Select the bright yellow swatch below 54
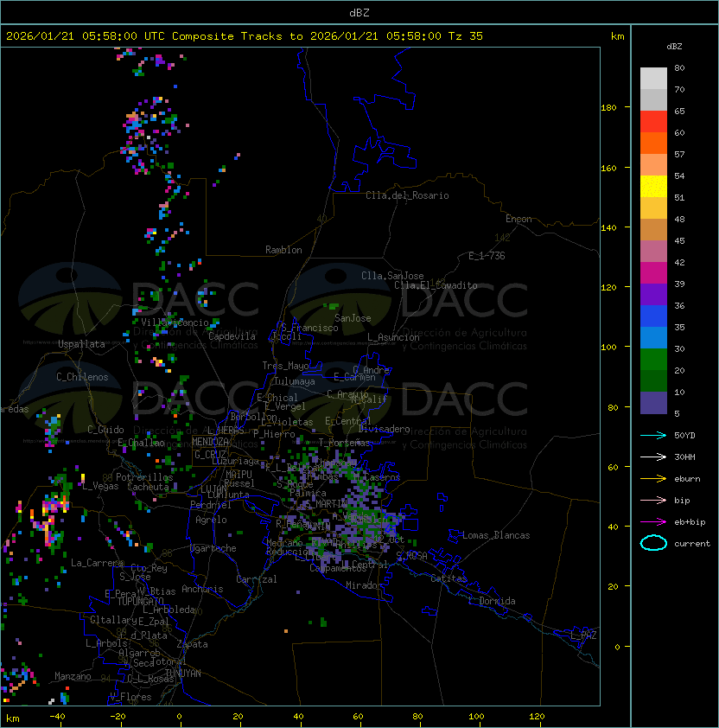 click(653, 187)
